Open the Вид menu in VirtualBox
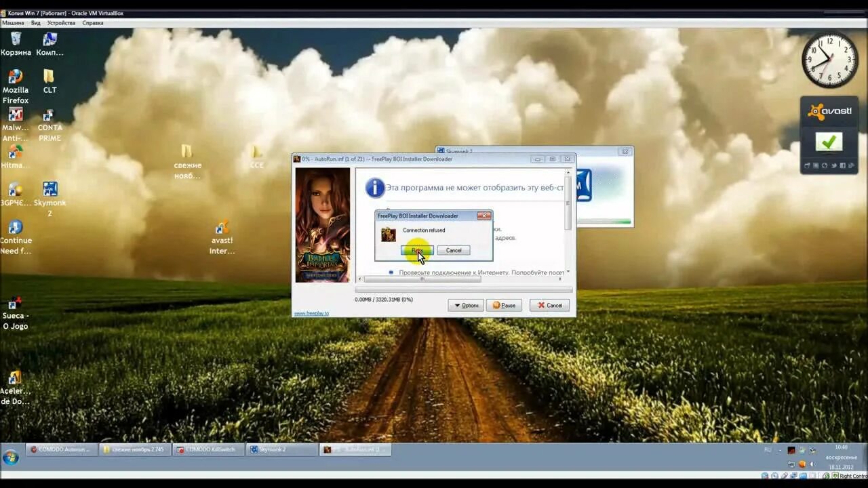 (36, 23)
